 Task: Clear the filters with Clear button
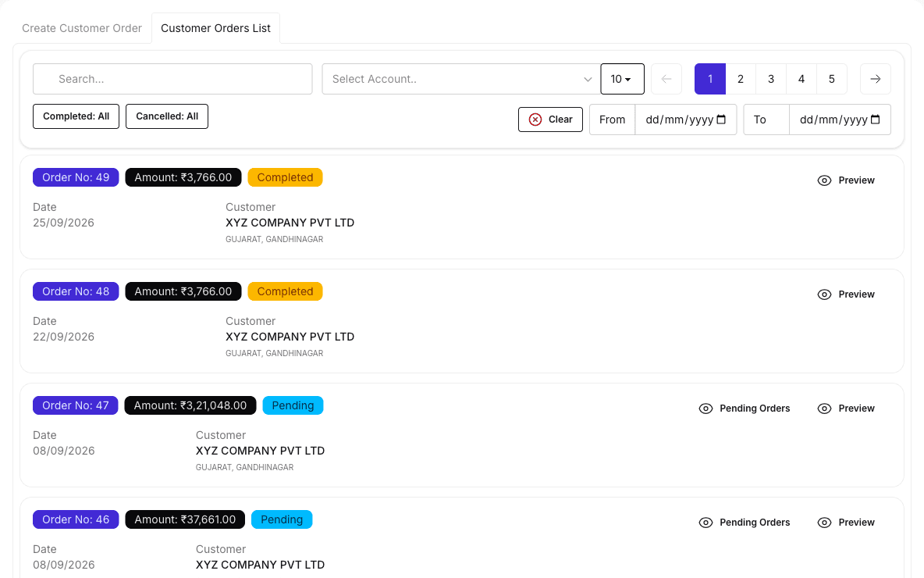tap(550, 120)
